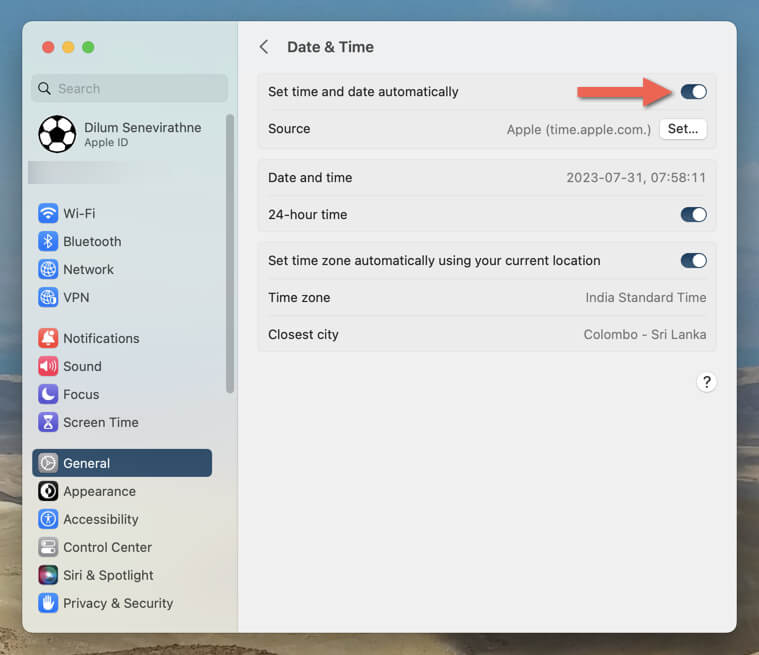This screenshot has height=655, width=759.
Task: Disable set time and date automatically
Action: point(693,92)
